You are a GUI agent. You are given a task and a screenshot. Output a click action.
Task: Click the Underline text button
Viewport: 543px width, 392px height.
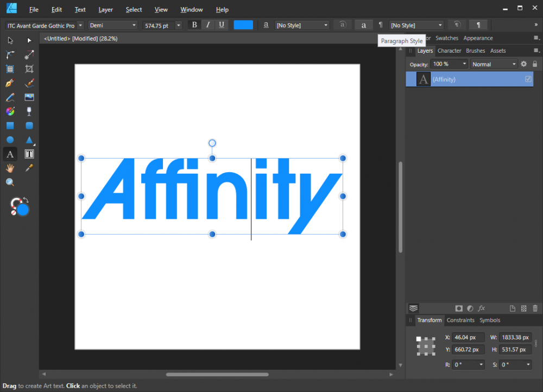tap(221, 25)
